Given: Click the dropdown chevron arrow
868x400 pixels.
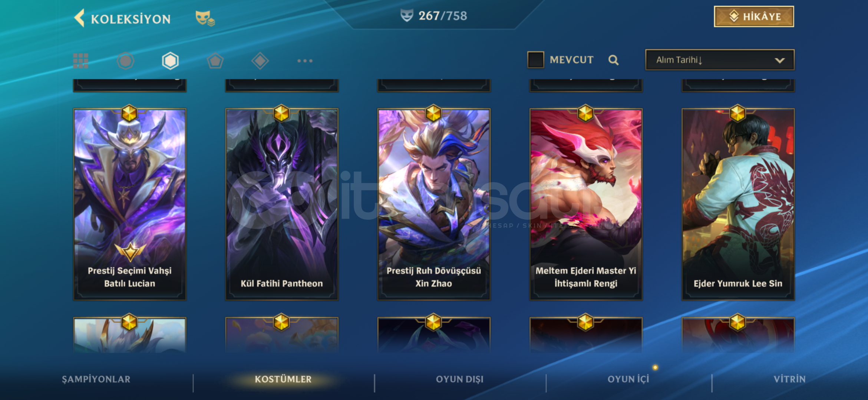Looking at the screenshot, I should coord(780,60).
